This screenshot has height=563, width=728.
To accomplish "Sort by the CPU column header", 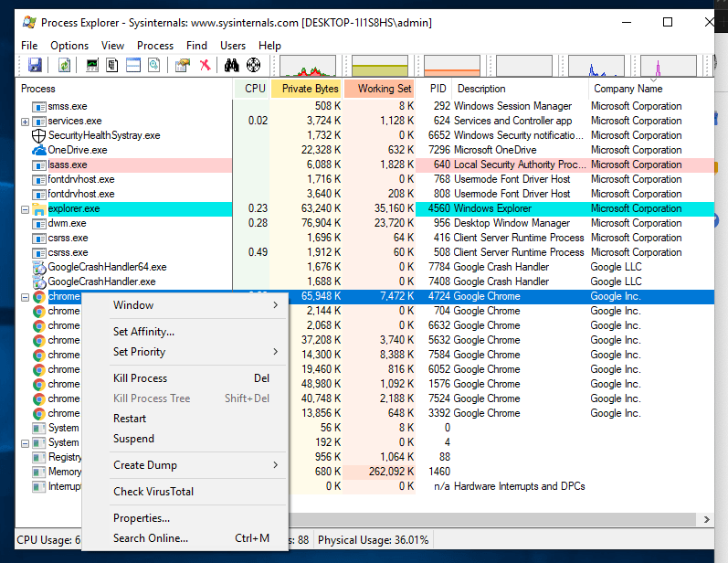I will pyautogui.click(x=250, y=89).
